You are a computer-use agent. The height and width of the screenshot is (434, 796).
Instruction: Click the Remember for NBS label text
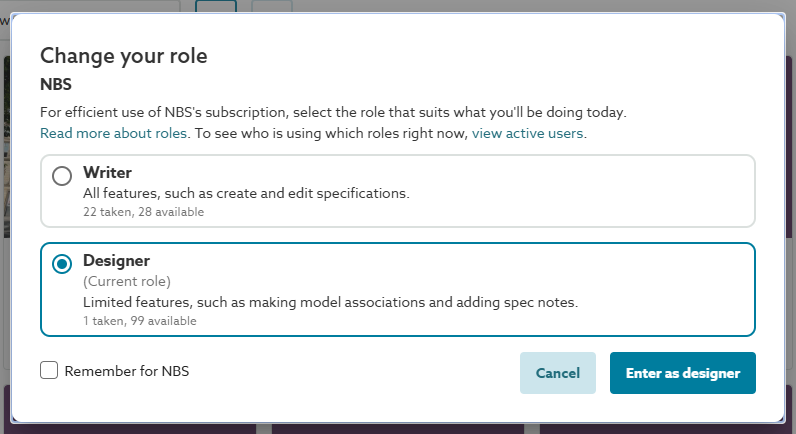[126, 371]
